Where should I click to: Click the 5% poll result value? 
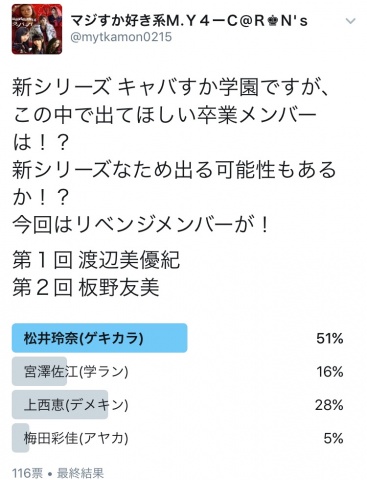pos(333,438)
